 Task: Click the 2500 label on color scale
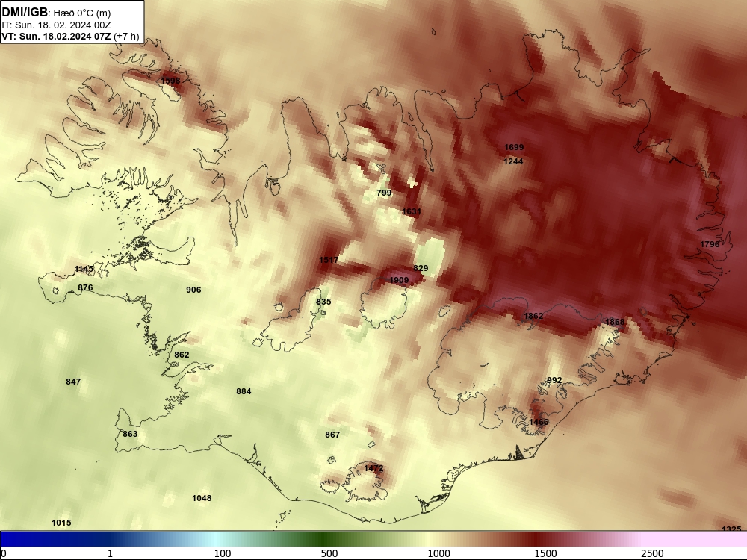pos(652,553)
